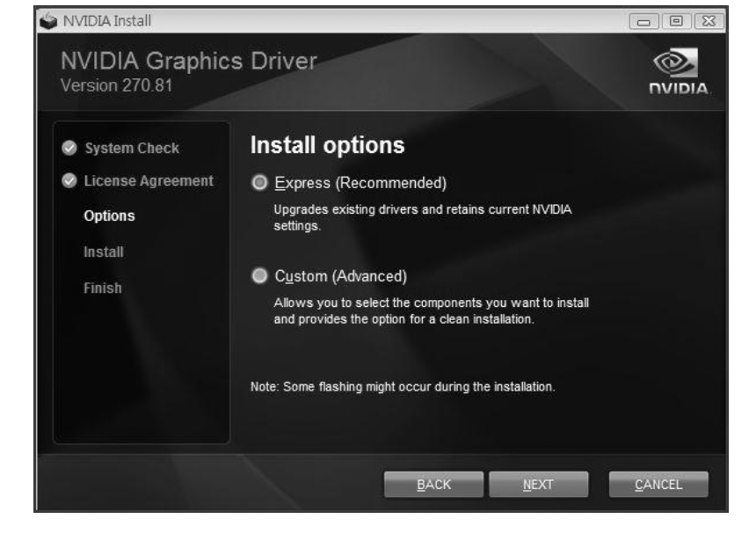Click the 'Install options' heading
Image resolution: width=756 pixels, height=533 pixels.
(x=327, y=145)
